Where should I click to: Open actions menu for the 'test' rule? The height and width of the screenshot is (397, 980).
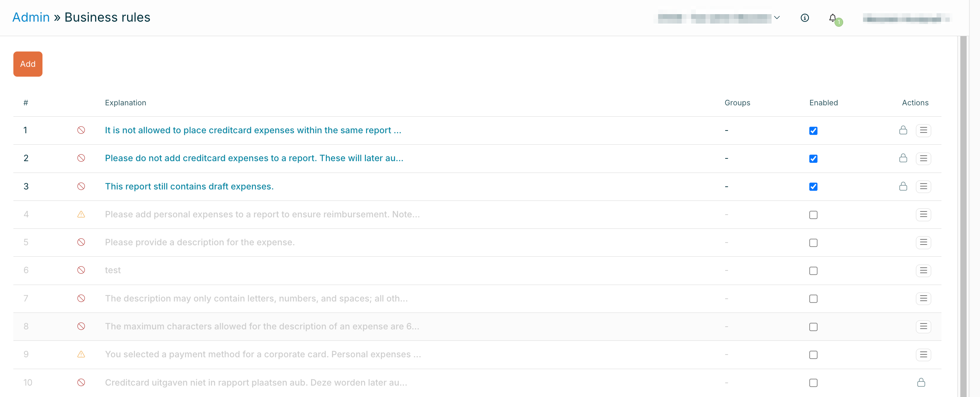tap(923, 270)
